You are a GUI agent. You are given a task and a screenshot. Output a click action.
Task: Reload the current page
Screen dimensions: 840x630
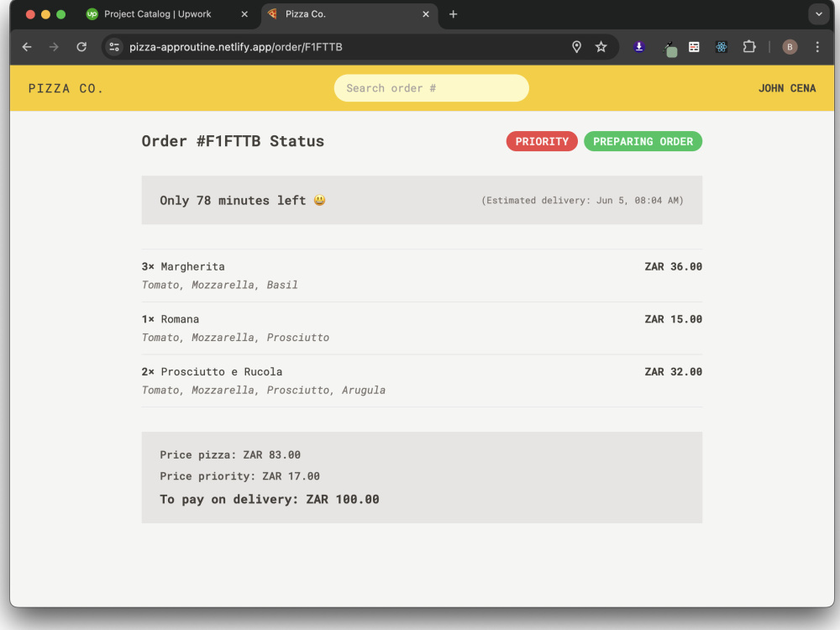pos(81,47)
